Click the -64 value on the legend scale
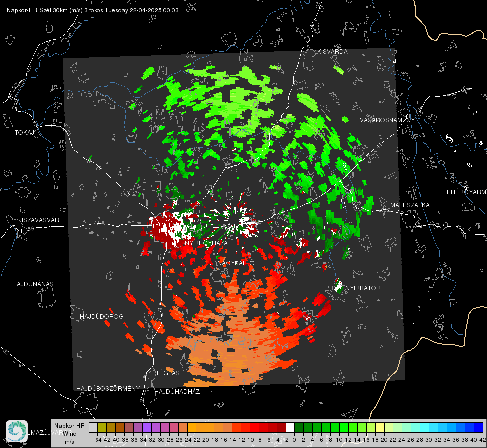 (x=97, y=440)
